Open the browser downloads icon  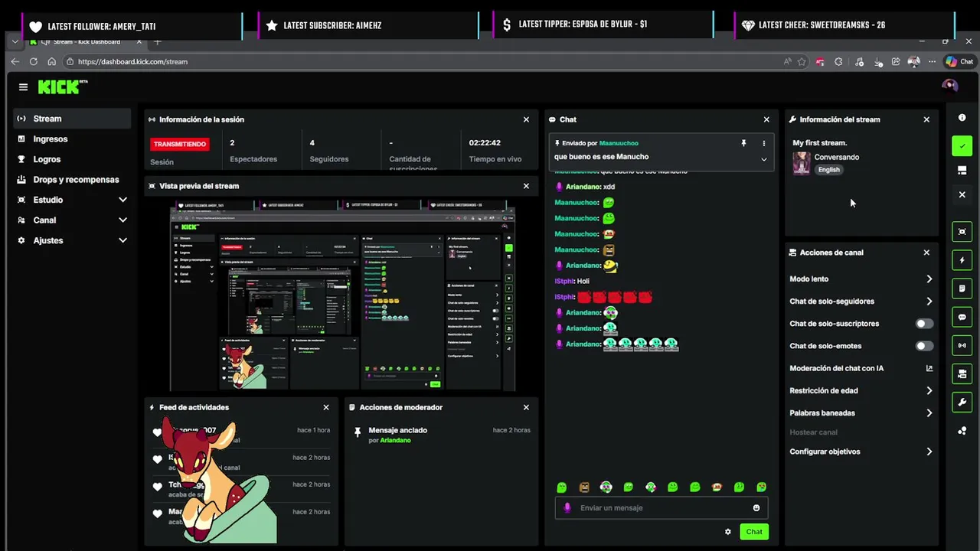878,61
